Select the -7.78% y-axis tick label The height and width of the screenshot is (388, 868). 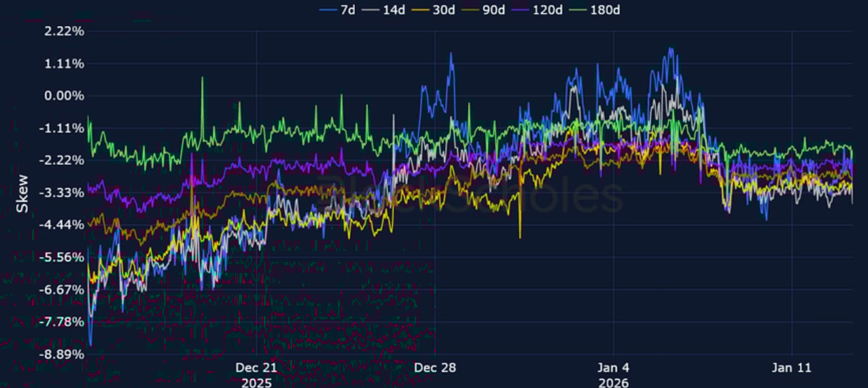pyautogui.click(x=63, y=322)
